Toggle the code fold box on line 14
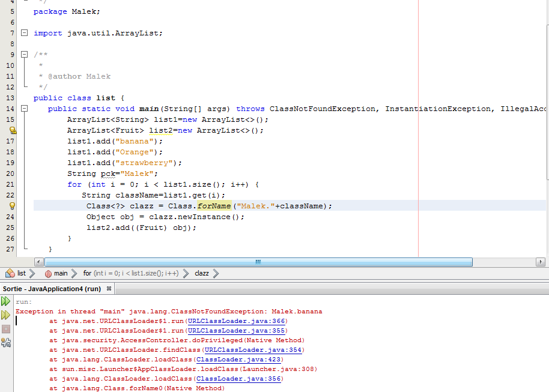Viewport: 549px width, 392px height. coord(23,109)
